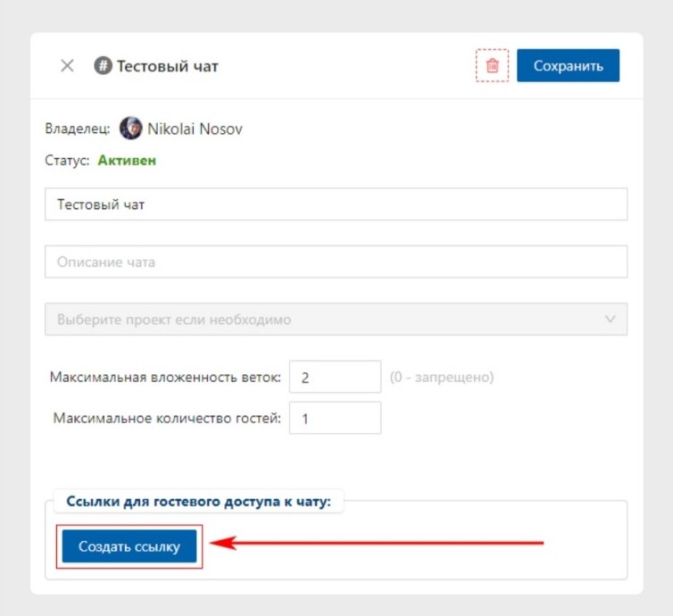The height and width of the screenshot is (616, 673).
Task: Click the Тестовый чат header title
Action: coord(168,67)
